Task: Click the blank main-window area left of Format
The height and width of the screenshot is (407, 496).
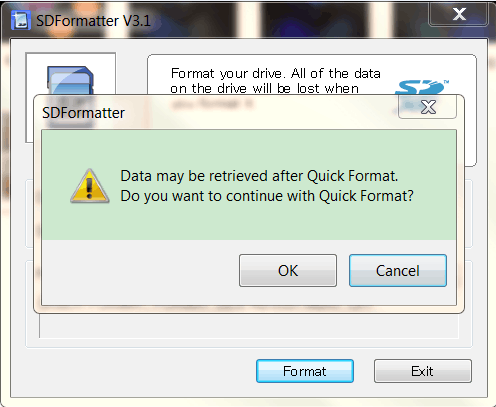Action: click(133, 372)
